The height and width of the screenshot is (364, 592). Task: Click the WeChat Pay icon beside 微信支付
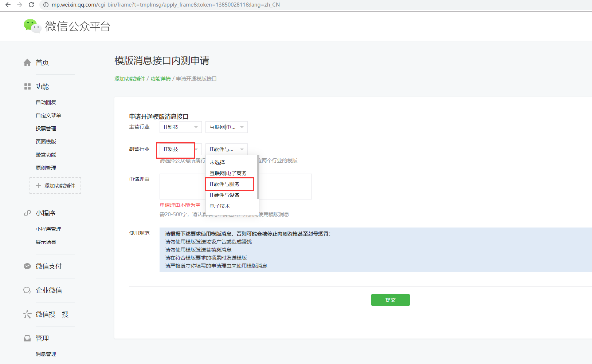[x=27, y=266]
